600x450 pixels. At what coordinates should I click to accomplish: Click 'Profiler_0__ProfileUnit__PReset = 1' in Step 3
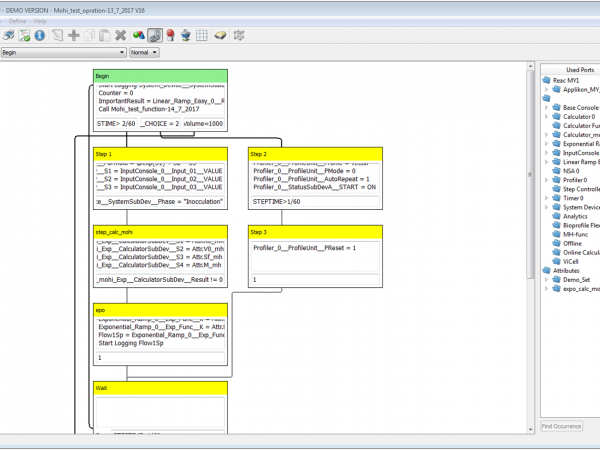(305, 248)
